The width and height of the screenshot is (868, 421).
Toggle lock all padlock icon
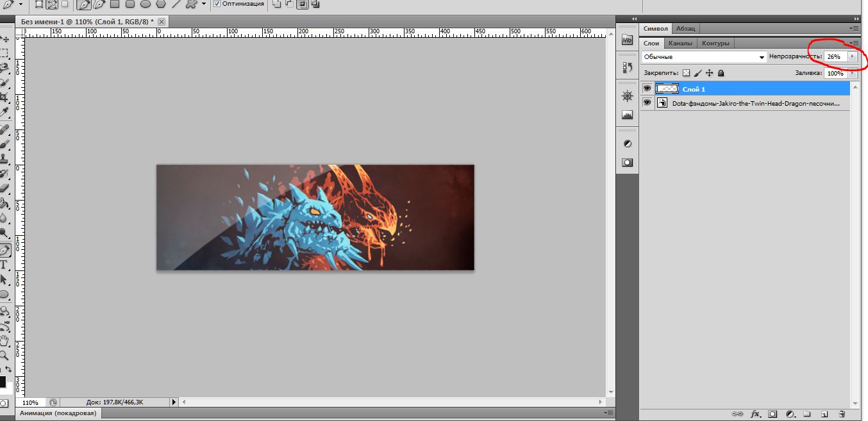[x=721, y=73]
